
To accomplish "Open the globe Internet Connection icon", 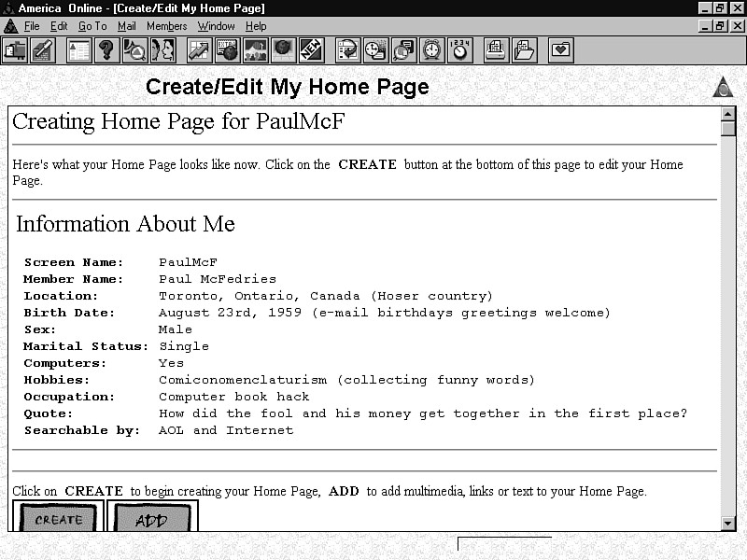I will pyautogui.click(x=284, y=50).
